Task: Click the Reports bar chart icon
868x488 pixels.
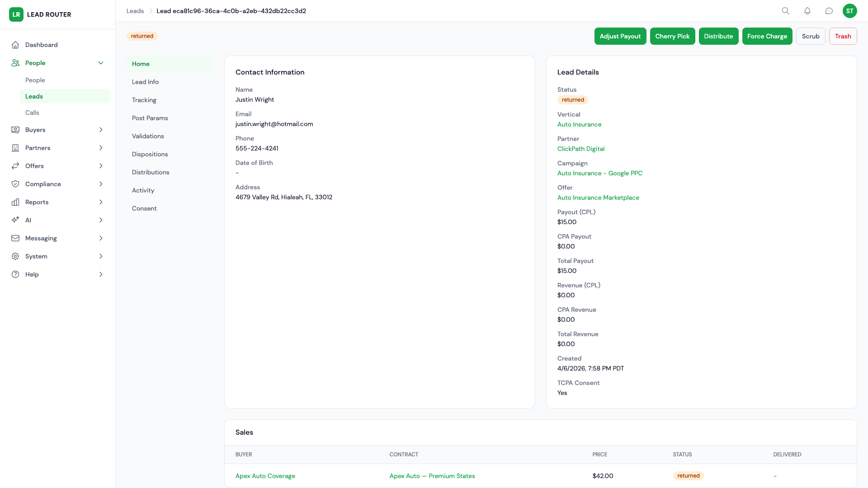Action: point(15,202)
